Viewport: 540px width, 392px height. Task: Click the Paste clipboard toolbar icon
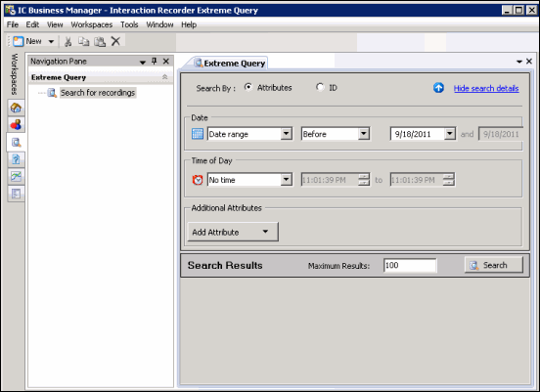click(100, 42)
